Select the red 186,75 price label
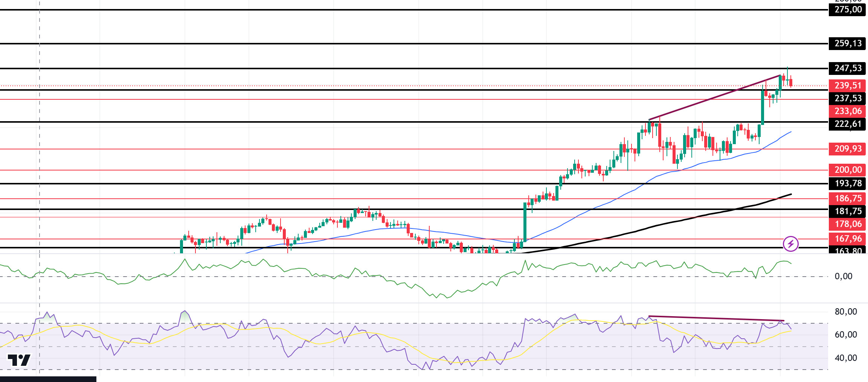The width and height of the screenshot is (868, 382). click(847, 199)
